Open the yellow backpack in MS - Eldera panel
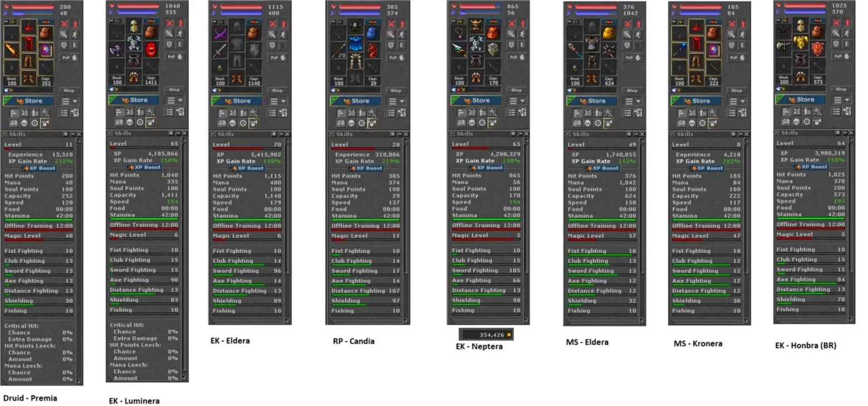Screen dimensions: 868x406 tap(608, 33)
